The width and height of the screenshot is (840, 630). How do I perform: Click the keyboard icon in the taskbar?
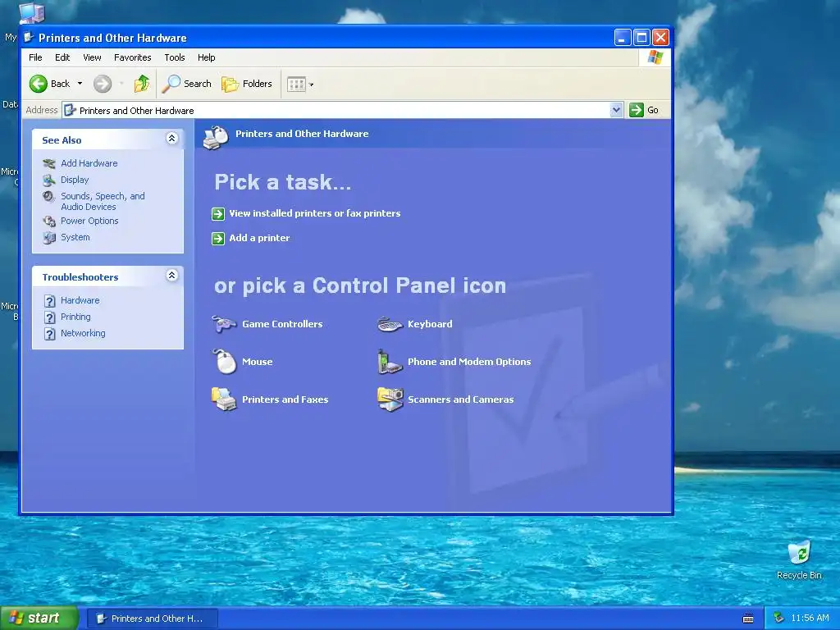pos(748,619)
